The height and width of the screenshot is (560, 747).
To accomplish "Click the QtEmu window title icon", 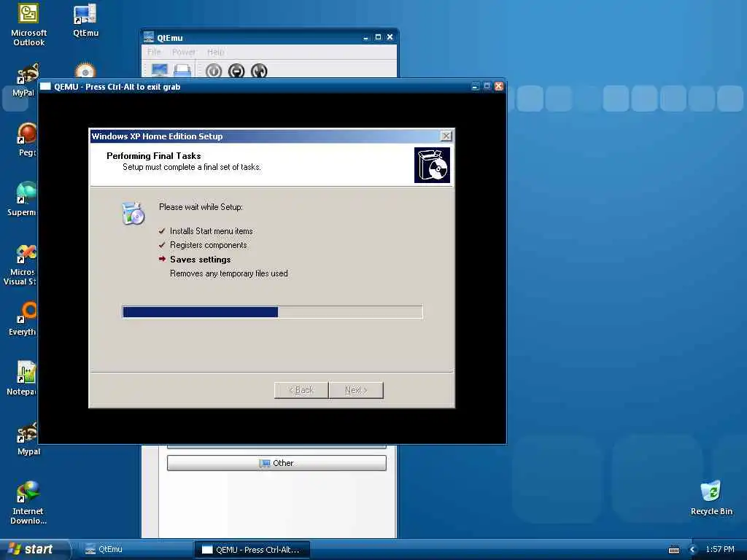I will coord(149,37).
